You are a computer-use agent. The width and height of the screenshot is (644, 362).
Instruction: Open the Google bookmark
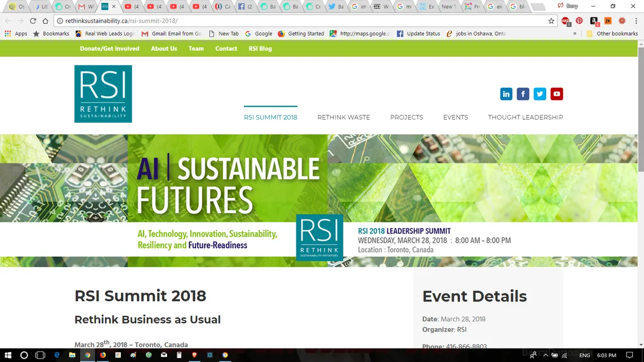[259, 34]
